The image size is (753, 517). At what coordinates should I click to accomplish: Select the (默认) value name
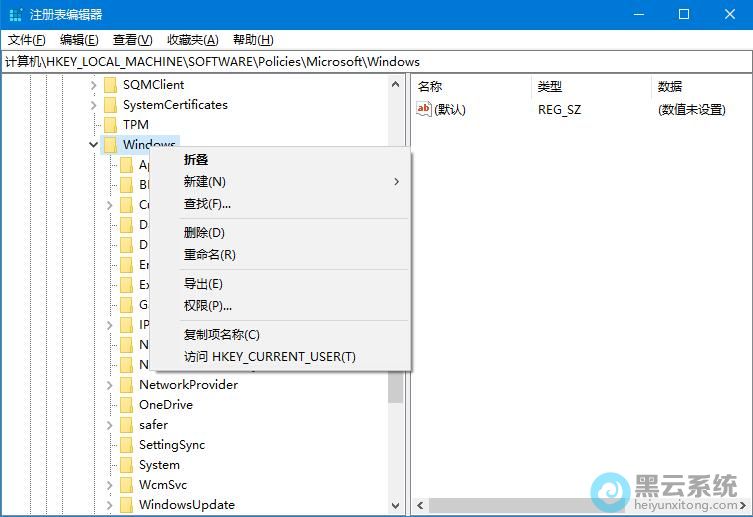pyautogui.click(x=450, y=109)
